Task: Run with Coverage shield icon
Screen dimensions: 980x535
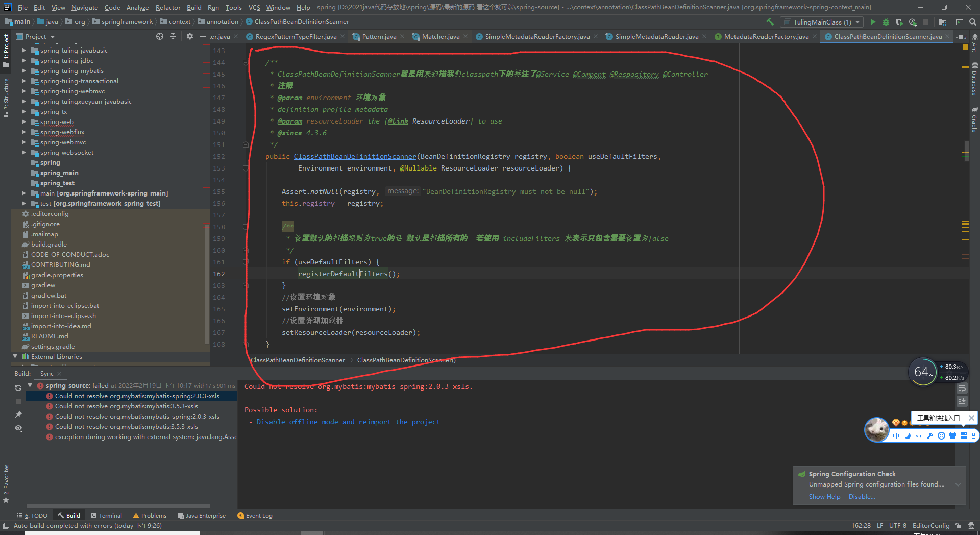Action: click(x=899, y=22)
